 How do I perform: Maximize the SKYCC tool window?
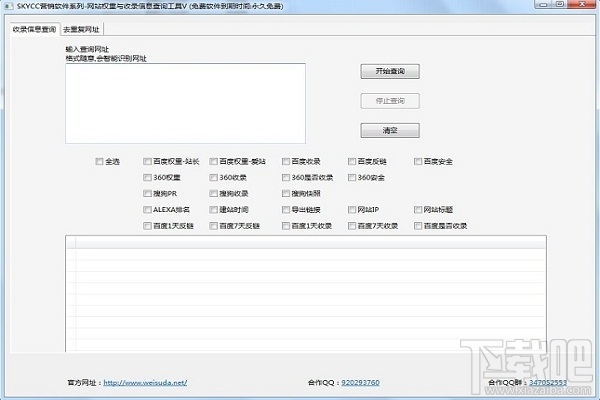(560, 4)
